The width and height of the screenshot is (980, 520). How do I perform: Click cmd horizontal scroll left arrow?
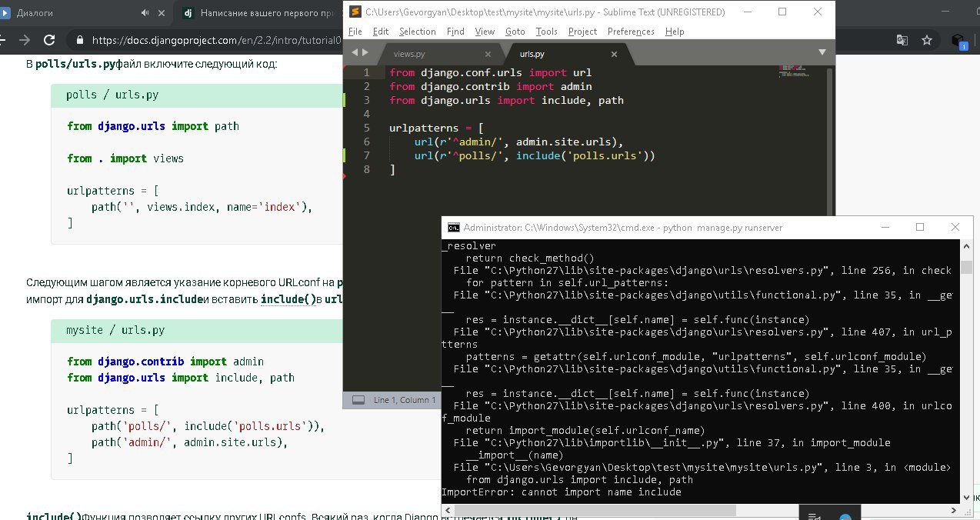click(448, 510)
